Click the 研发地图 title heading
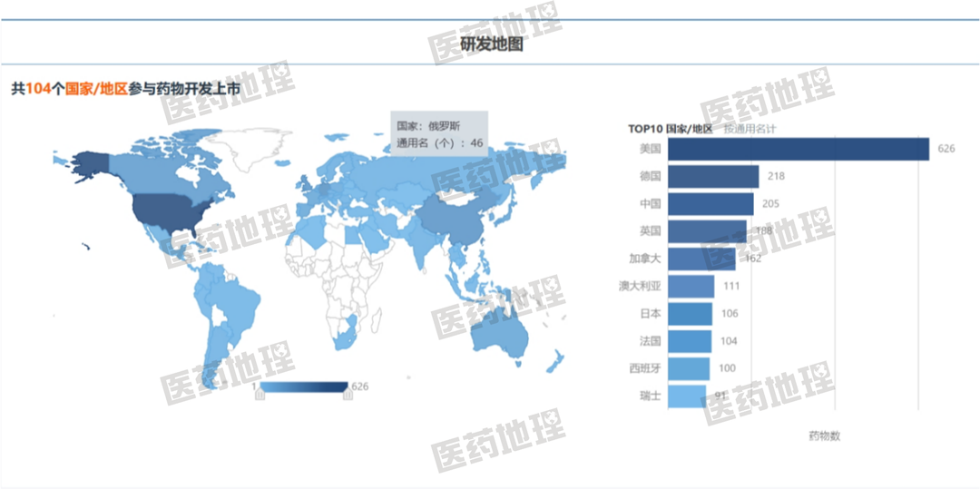 491,44
